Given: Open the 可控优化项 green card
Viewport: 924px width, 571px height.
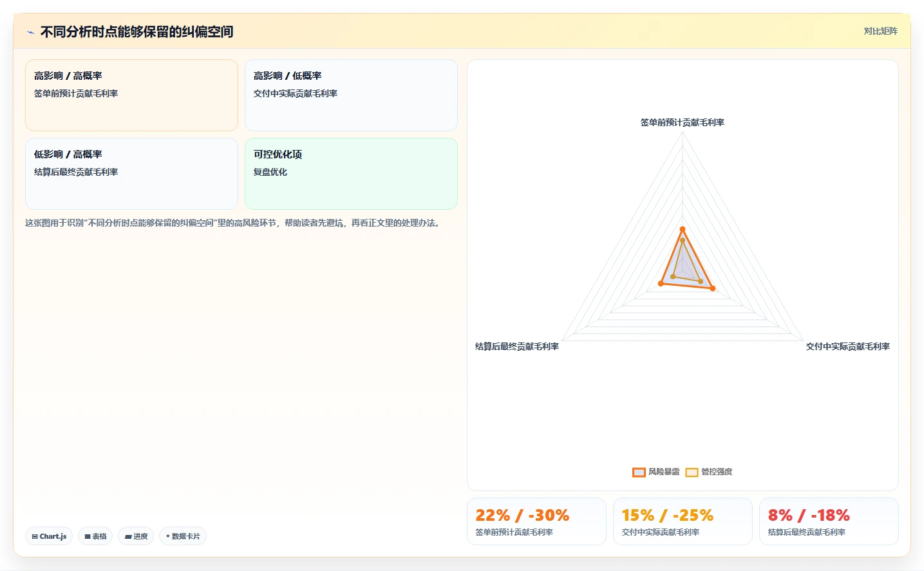Looking at the screenshot, I should 351,174.
